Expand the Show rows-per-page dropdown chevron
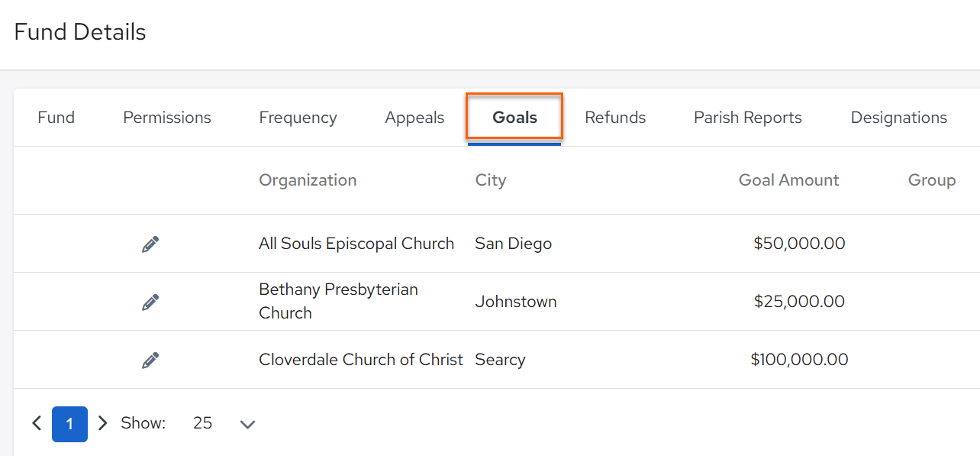This screenshot has width=980, height=456. point(247,424)
